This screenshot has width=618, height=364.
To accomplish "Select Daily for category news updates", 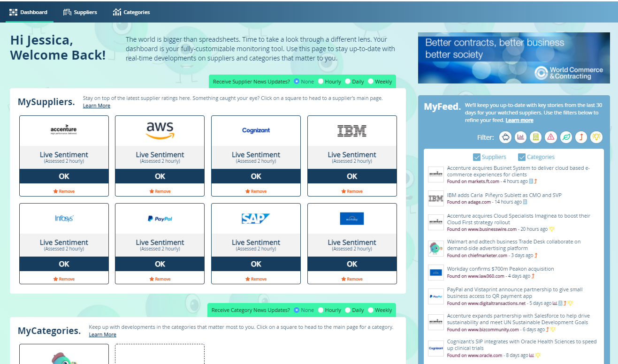I will click(348, 310).
